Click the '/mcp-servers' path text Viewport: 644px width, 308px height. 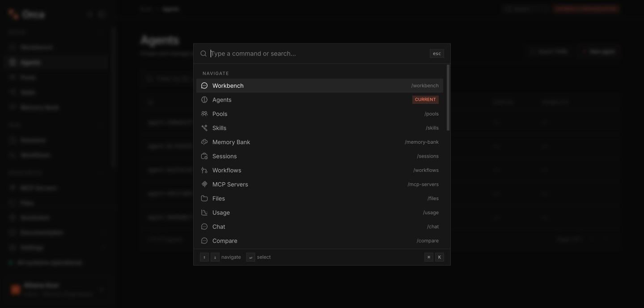click(423, 184)
